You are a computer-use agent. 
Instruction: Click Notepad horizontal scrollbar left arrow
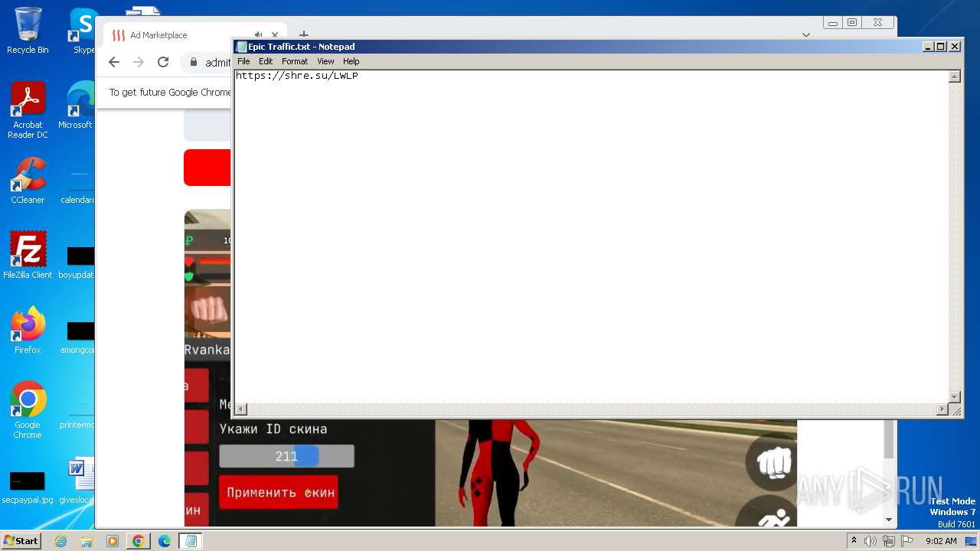[240, 409]
